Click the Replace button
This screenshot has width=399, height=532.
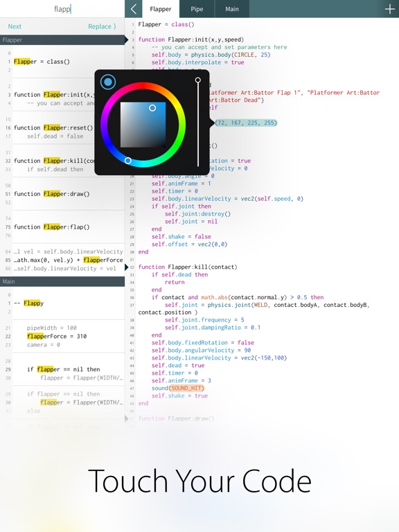point(102,26)
